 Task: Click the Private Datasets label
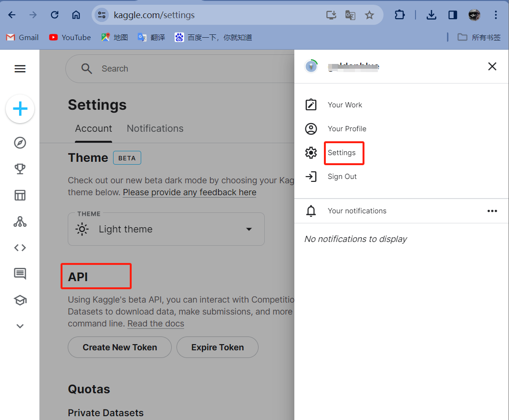(105, 413)
